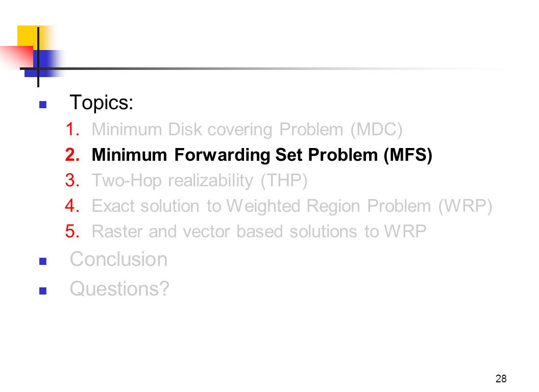The width and height of the screenshot is (539, 392).
Task: Click the Conclusion bullet text
Action: [118, 259]
